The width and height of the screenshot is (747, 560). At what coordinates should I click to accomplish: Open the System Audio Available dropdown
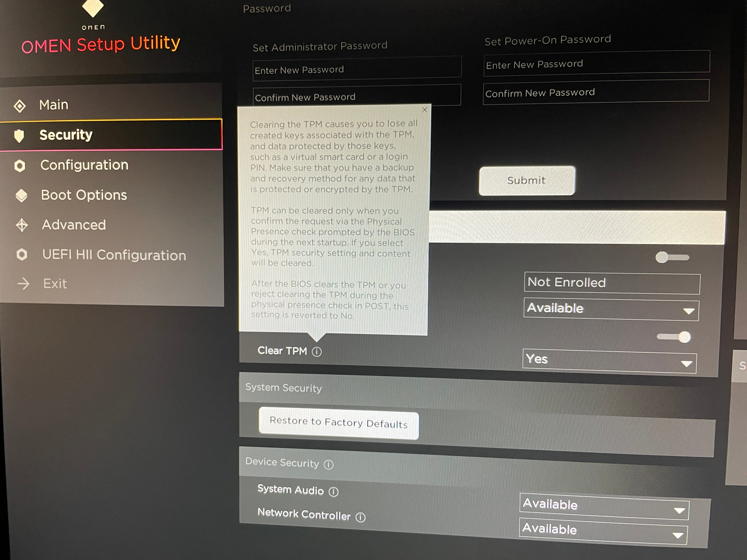(x=604, y=506)
